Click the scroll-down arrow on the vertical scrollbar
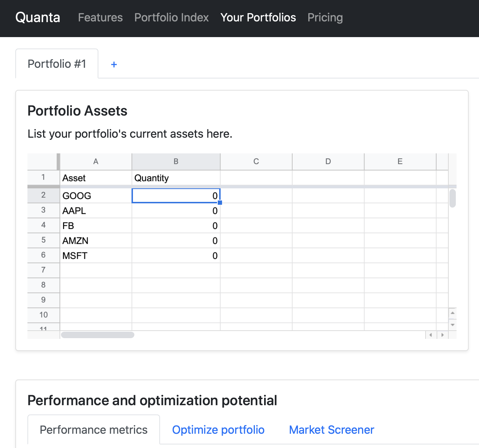This screenshot has height=448, width=479. [x=453, y=325]
